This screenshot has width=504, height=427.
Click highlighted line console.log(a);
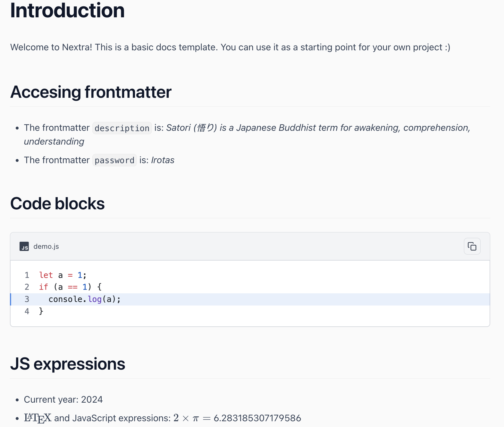pyautogui.click(x=250, y=299)
